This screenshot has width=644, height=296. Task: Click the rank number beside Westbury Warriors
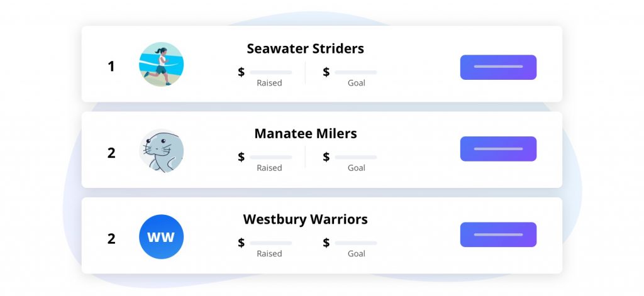point(111,239)
